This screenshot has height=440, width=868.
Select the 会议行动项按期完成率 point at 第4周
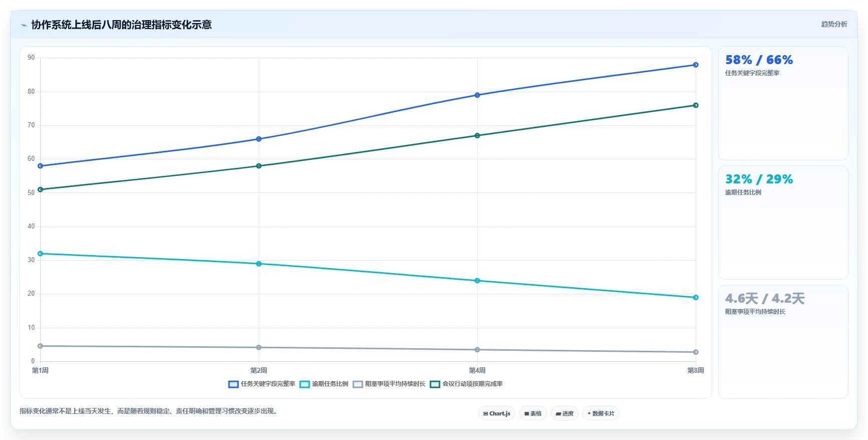pos(477,135)
